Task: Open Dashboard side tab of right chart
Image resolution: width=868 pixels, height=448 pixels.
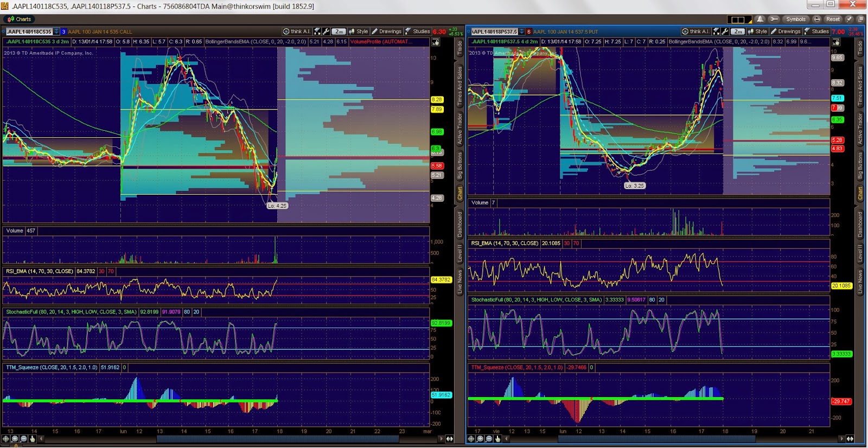Action: (860, 224)
